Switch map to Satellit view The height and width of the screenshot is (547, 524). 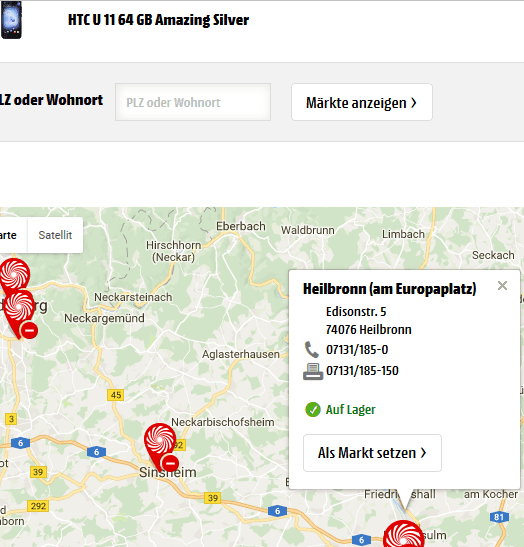[x=55, y=235]
